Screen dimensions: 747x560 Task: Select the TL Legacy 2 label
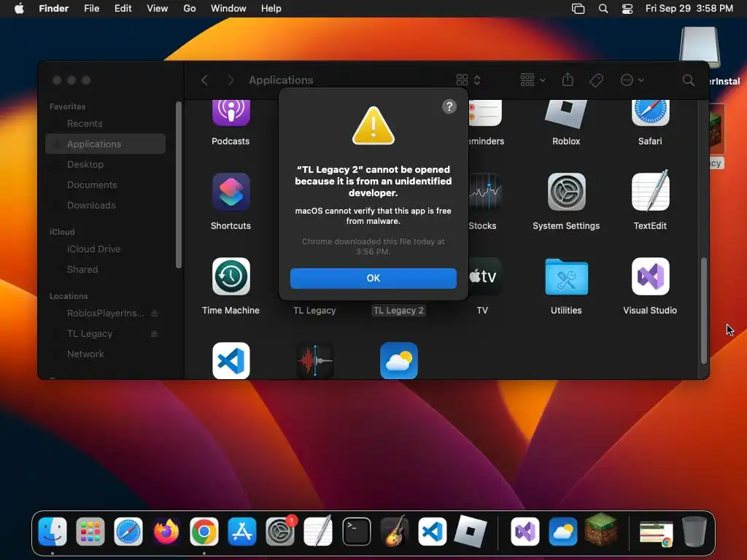pyautogui.click(x=398, y=311)
